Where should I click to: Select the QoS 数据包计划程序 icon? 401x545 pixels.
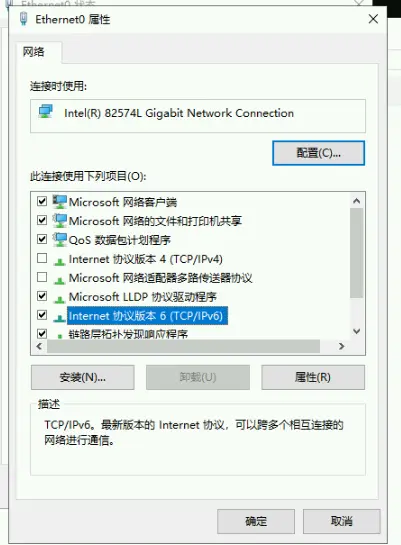tap(59, 239)
